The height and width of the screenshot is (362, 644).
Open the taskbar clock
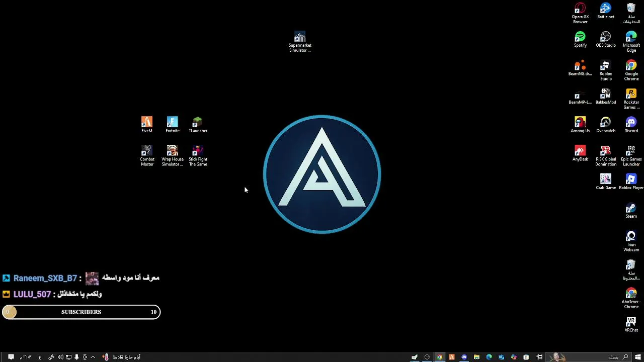[26, 357]
